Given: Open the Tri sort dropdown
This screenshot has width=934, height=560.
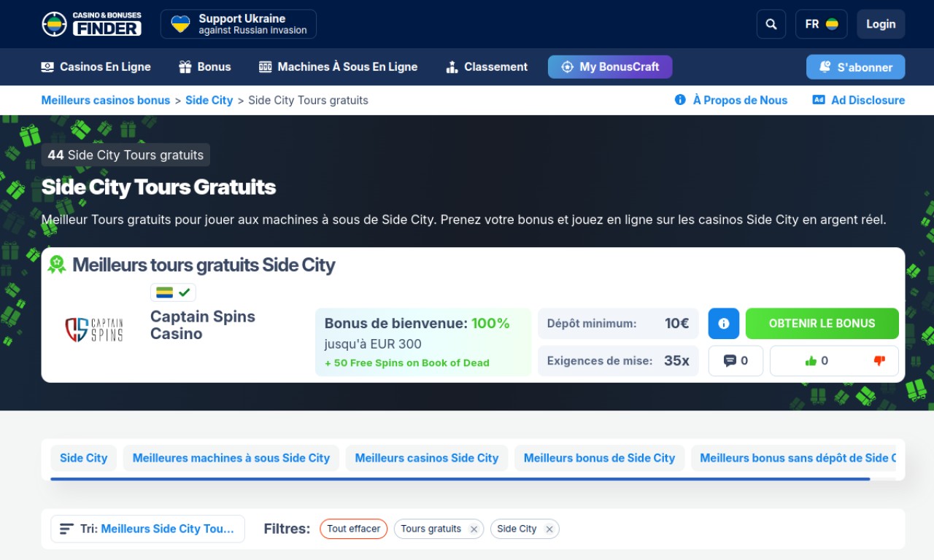Looking at the screenshot, I should 147,529.
